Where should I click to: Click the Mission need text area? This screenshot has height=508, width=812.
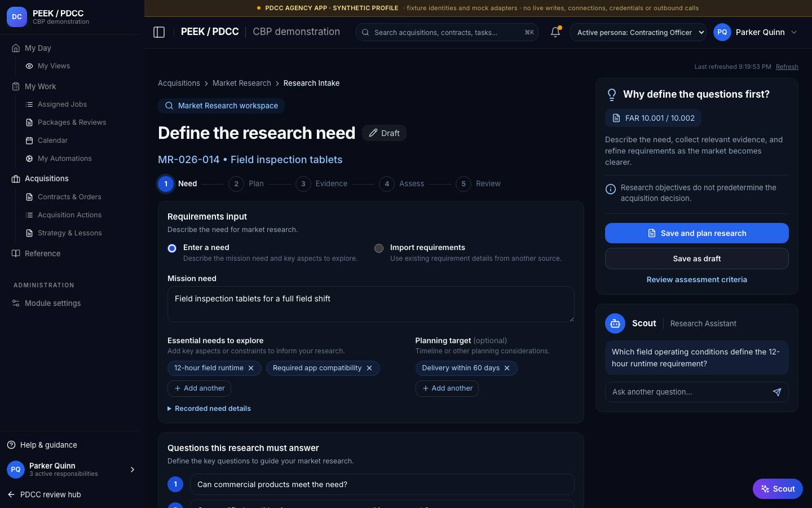pyautogui.click(x=371, y=304)
